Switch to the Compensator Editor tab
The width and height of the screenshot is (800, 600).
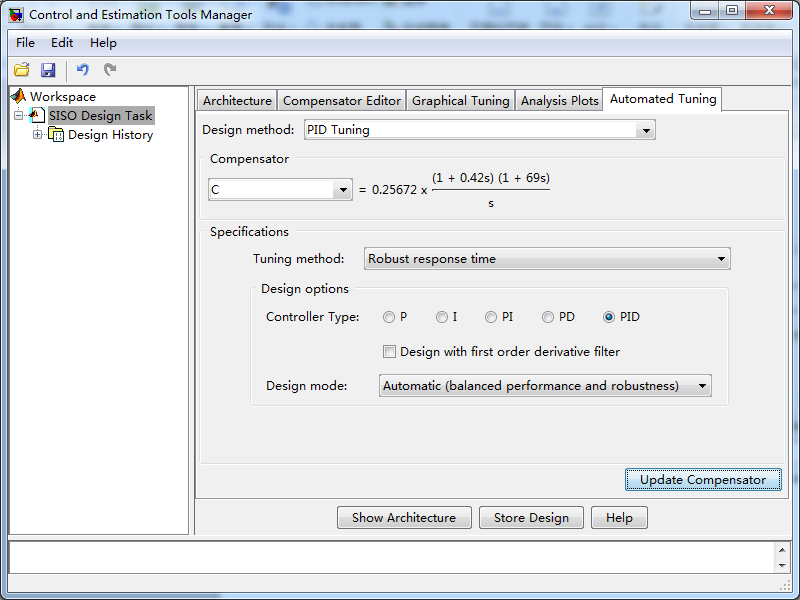coord(342,101)
